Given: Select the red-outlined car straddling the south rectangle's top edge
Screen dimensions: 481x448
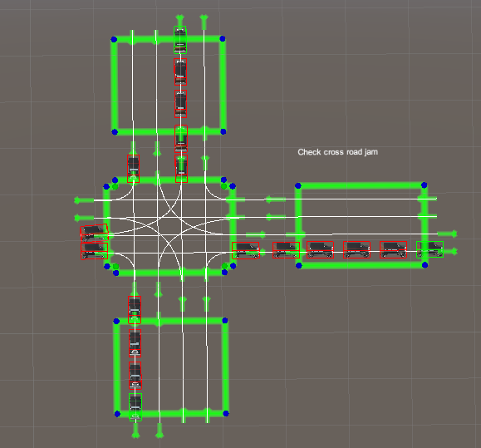Looking at the screenshot, I should 135,310.
